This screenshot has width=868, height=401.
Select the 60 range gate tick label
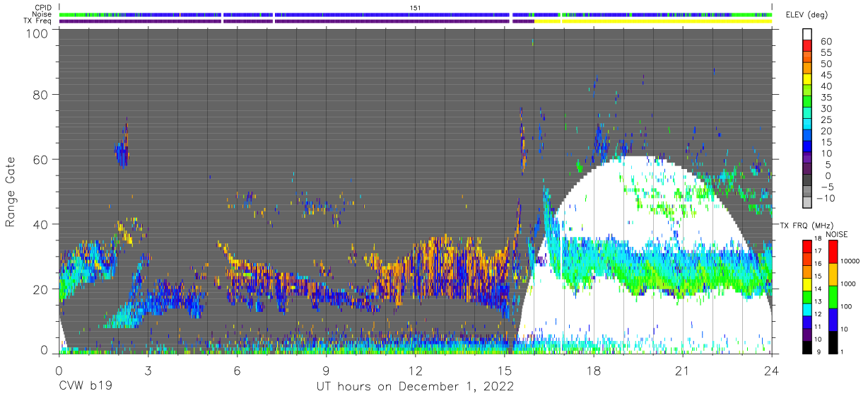41,160
